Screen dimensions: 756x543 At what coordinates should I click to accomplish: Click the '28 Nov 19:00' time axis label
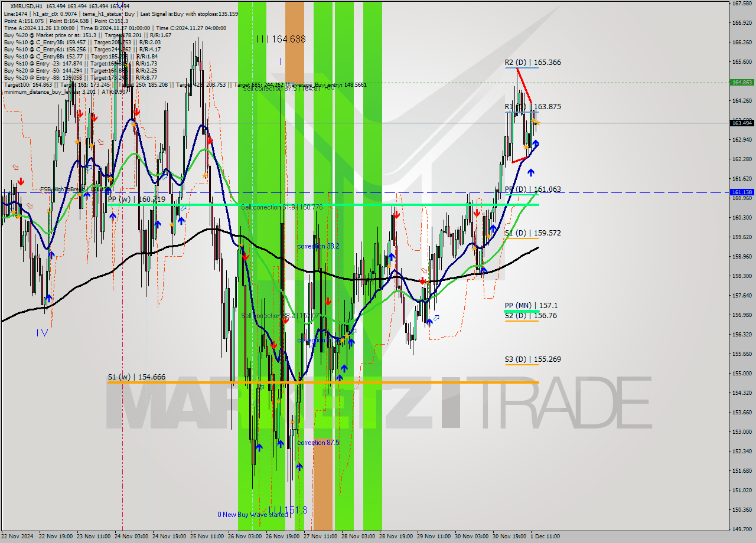coord(396,537)
